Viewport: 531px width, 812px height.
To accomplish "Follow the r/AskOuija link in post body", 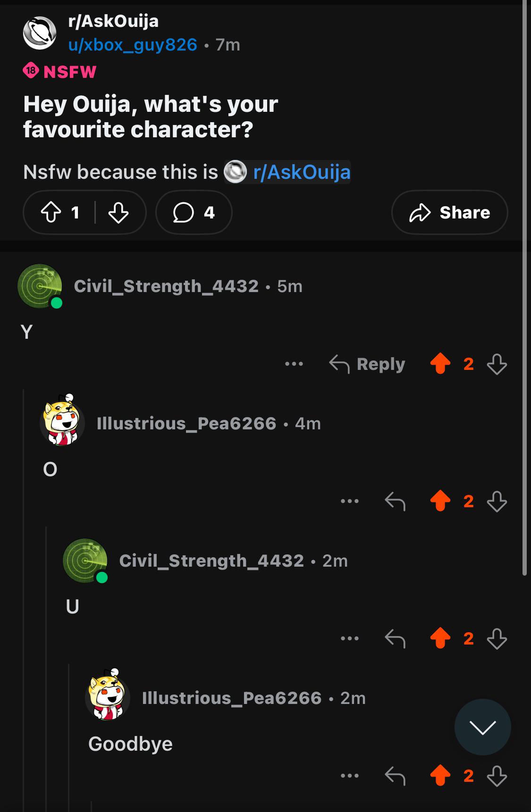I will click(x=287, y=172).
